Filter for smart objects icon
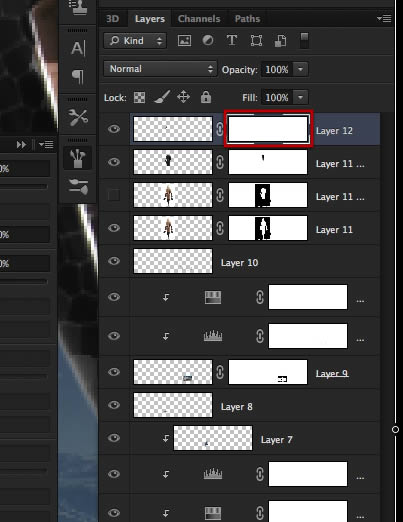Viewport: 403px width, 522px height. tap(280, 41)
